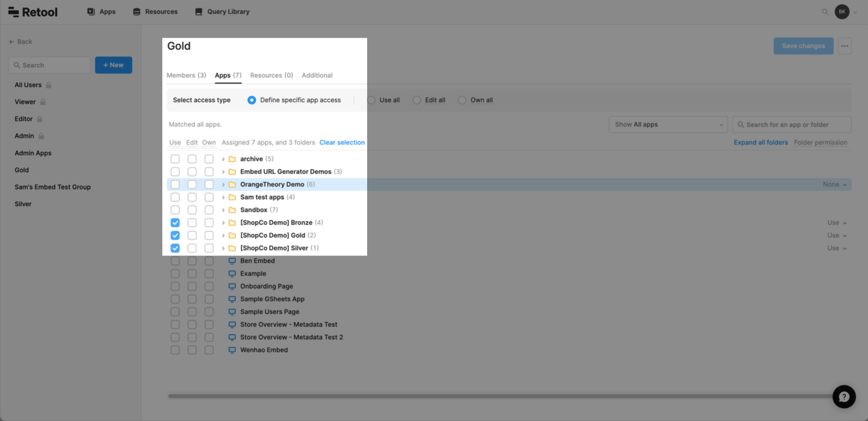Expand Embed URL Generator Demos chevron
Viewport: 868px width, 421px height.
click(x=223, y=171)
